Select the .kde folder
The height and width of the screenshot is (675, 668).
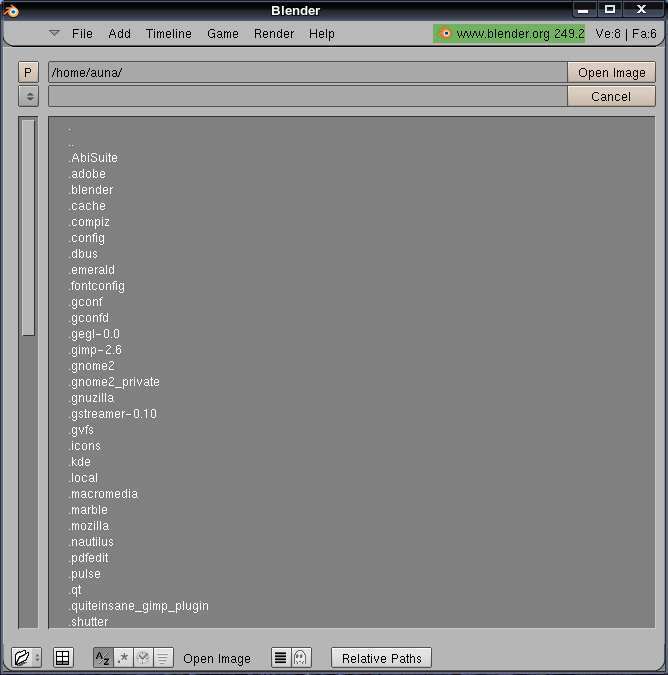click(80, 461)
